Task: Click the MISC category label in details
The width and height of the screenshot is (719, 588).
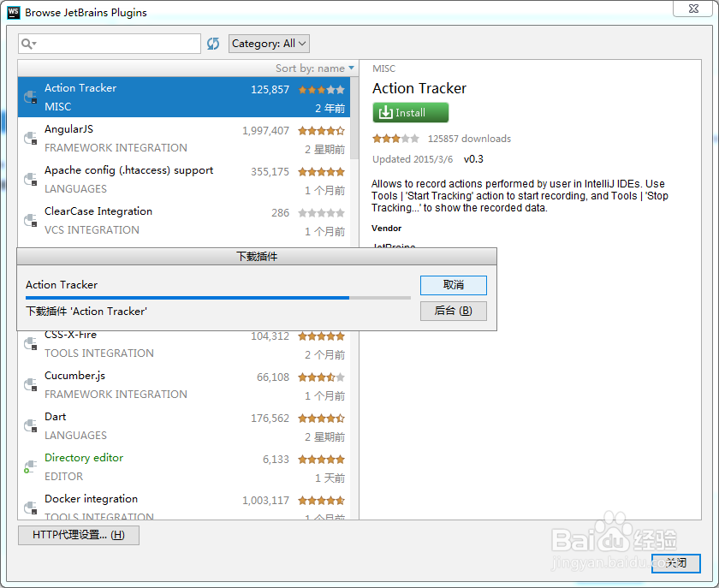Action: coord(383,68)
